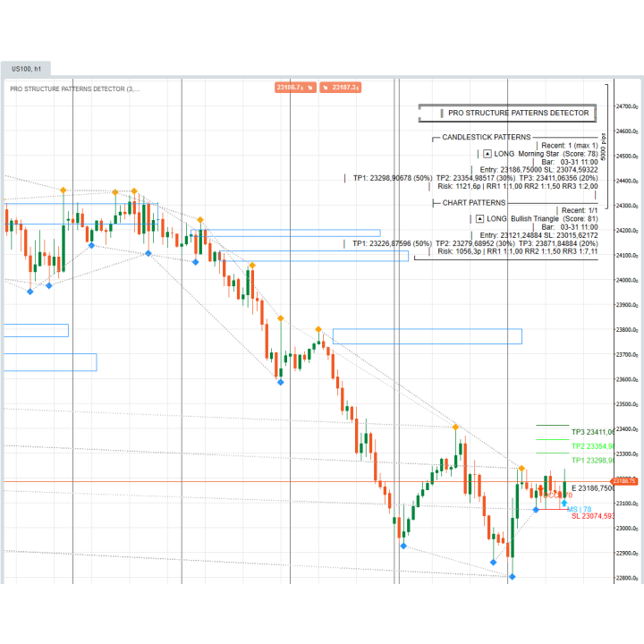Click the Risk: 1056,3p risk-reward line
The image size is (644, 644).
point(518,251)
